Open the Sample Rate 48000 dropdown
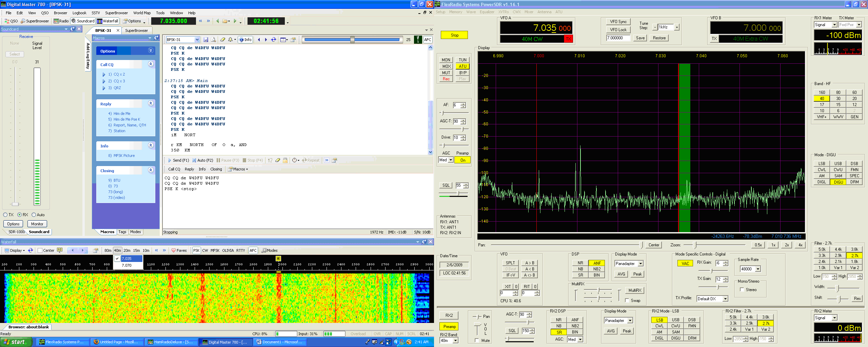868x347 pixels. [758, 269]
